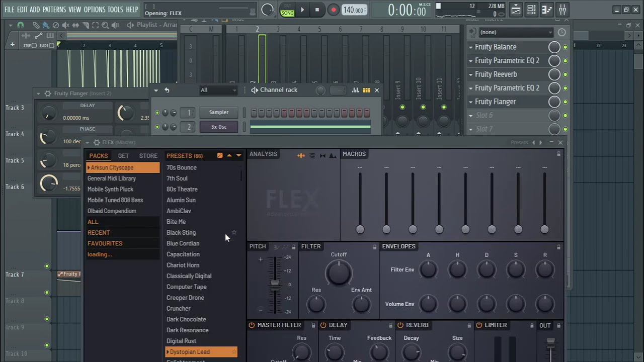The width and height of the screenshot is (644, 362).
Task: Click the Filter section lock icon
Action: (374, 247)
